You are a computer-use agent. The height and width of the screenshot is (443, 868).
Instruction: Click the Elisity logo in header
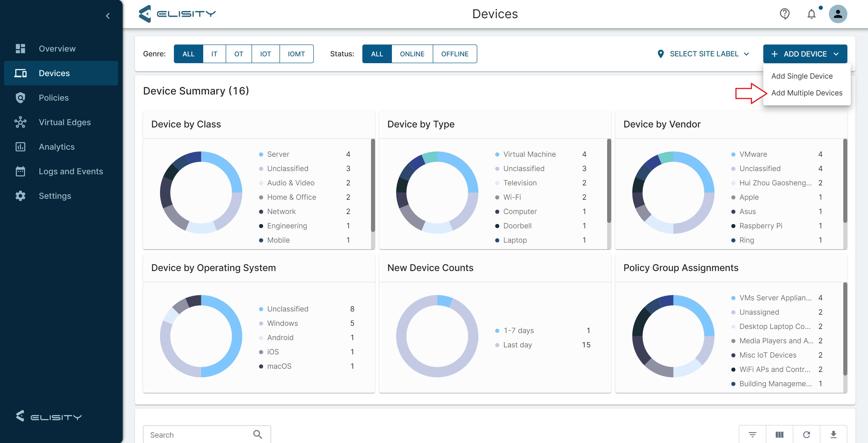(x=177, y=14)
